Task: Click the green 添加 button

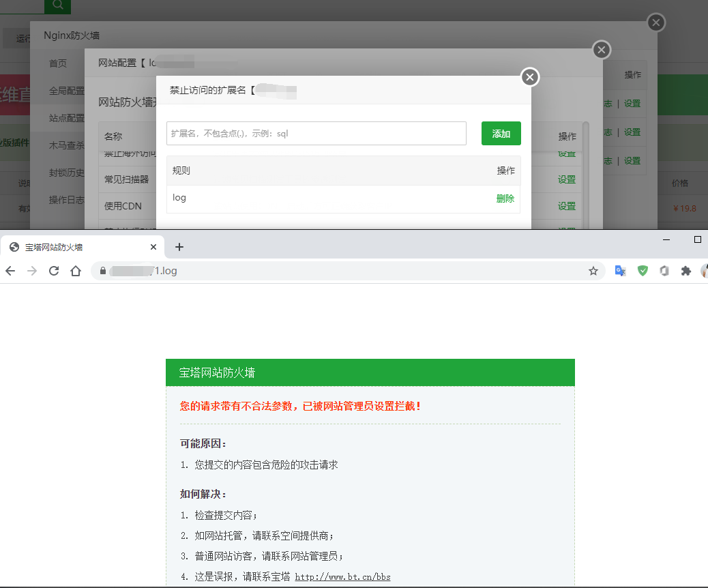Action: point(501,133)
